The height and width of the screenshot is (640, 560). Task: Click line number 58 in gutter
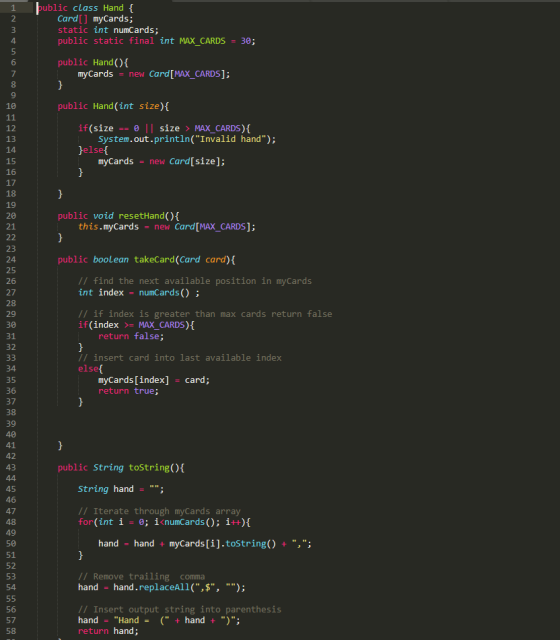pos(11,631)
